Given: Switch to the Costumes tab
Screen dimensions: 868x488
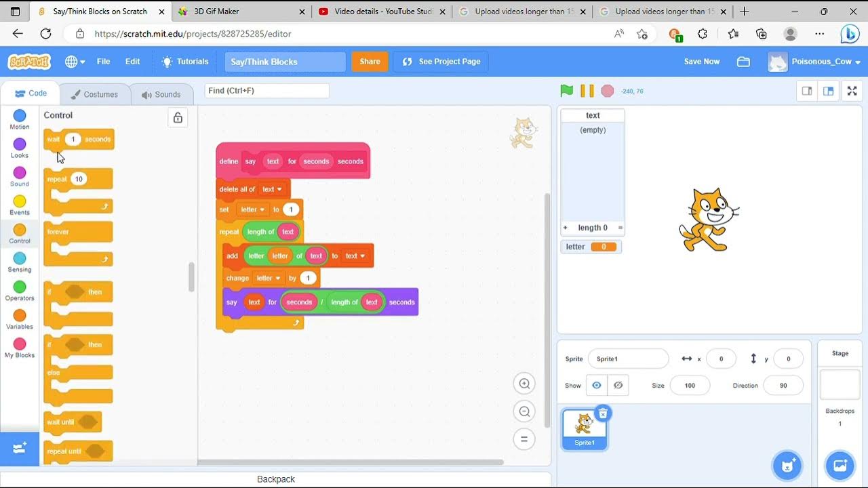Looking at the screenshot, I should [x=94, y=94].
